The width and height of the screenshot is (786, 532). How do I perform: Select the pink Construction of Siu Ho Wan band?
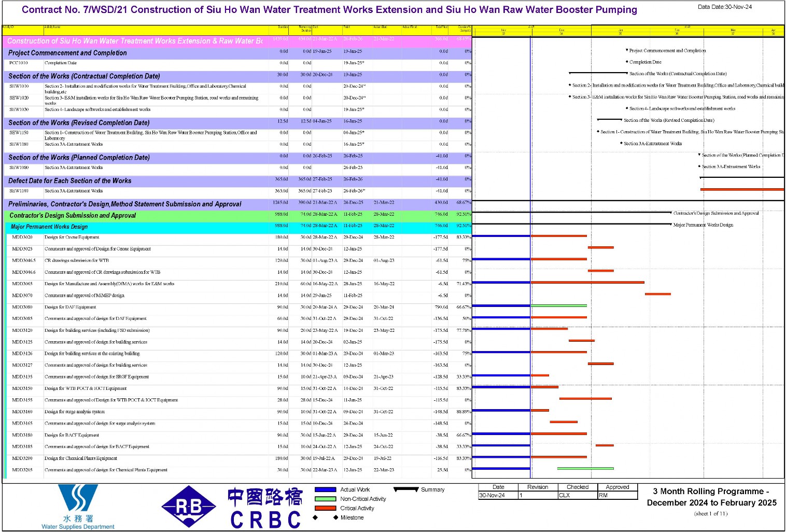[238, 41]
